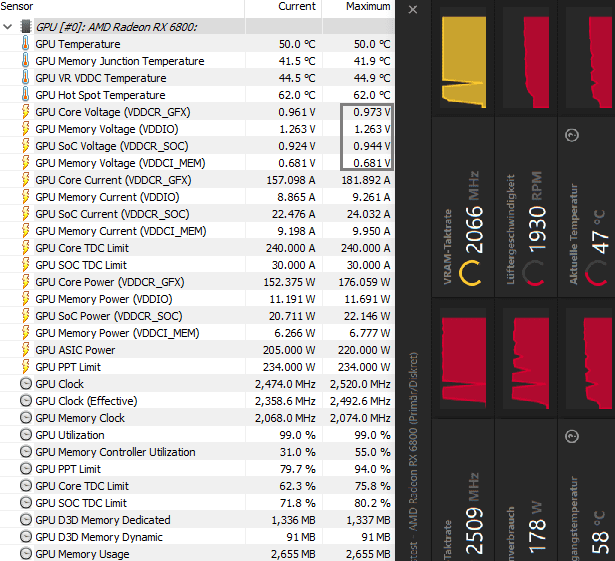Click lightning icon next to GPU SoC Voltage
The width and height of the screenshot is (615, 561).
25,146
